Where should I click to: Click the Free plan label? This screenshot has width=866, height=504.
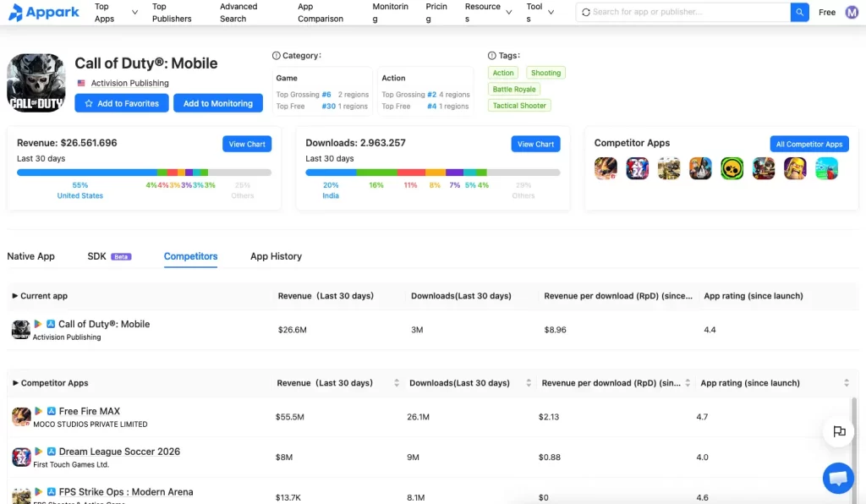827,12
